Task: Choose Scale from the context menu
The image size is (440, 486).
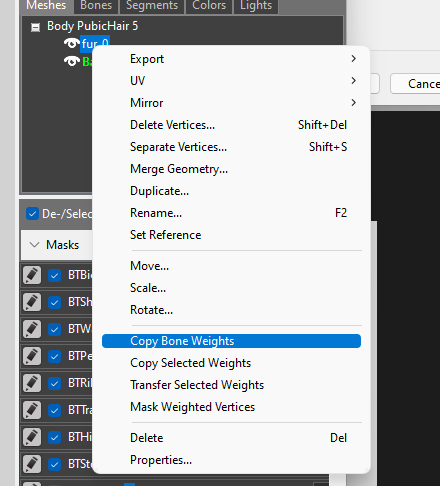Action: coord(231,288)
